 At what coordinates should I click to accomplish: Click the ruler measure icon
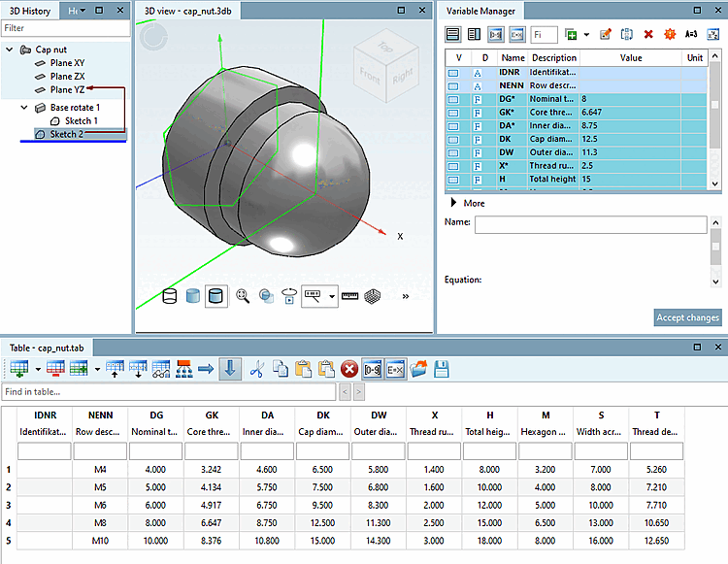(x=349, y=296)
